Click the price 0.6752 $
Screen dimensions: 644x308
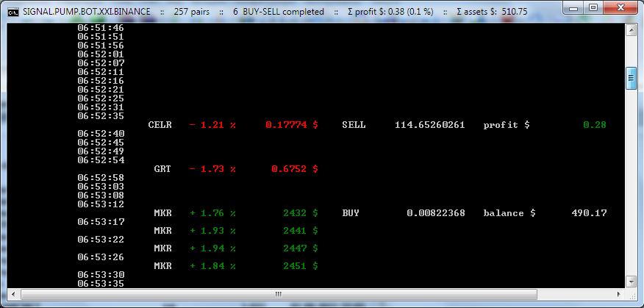[295, 169]
